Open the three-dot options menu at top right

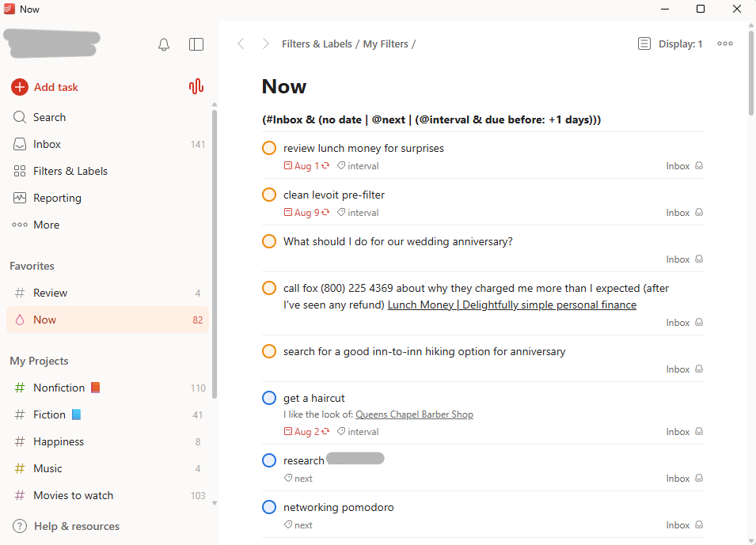pyautogui.click(x=724, y=44)
